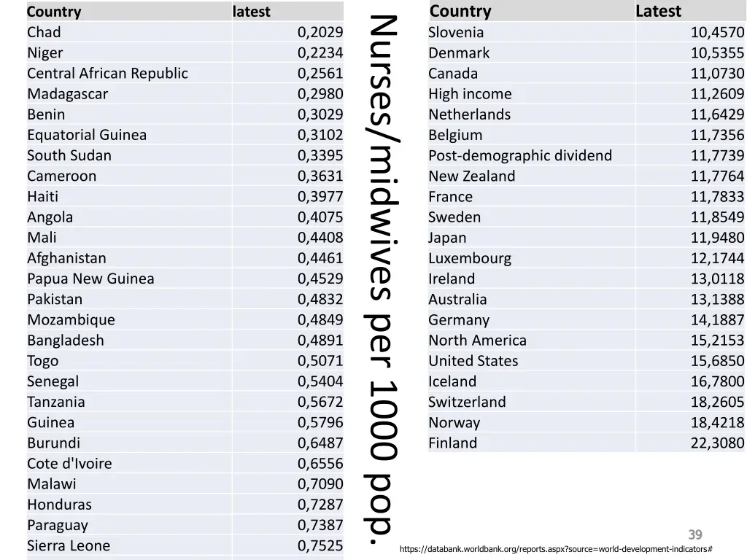Click the slide number 39
This screenshot has height=560, width=747.
695,534
